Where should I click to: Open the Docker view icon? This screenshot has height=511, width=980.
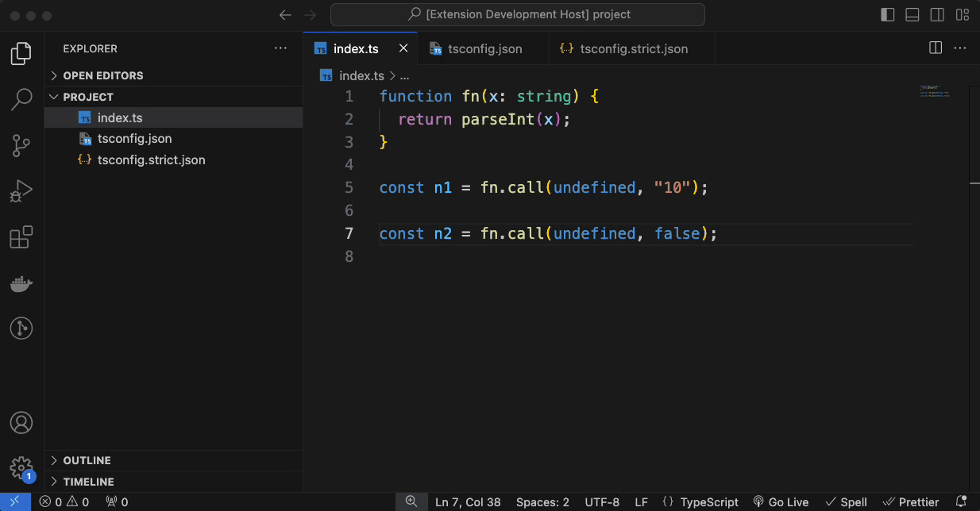[x=21, y=283]
